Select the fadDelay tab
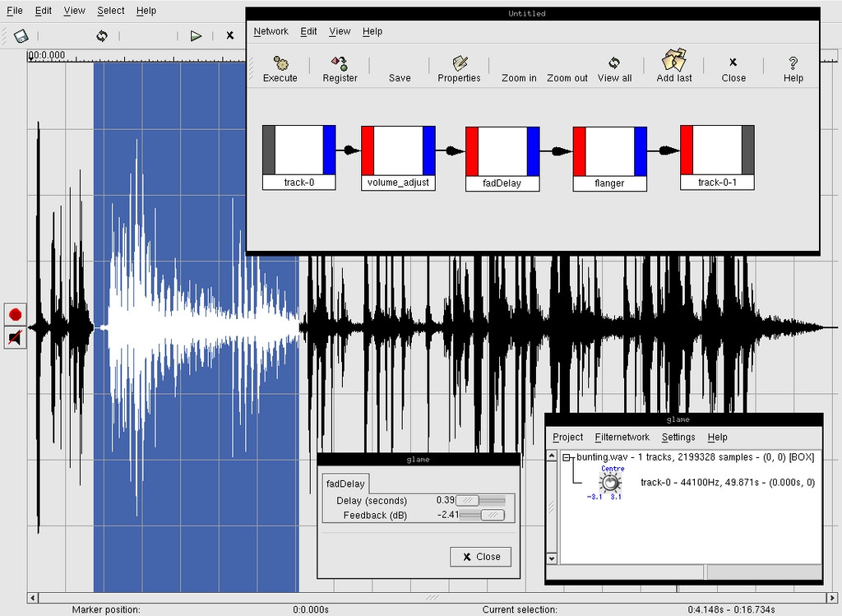The image size is (842, 616). (345, 484)
